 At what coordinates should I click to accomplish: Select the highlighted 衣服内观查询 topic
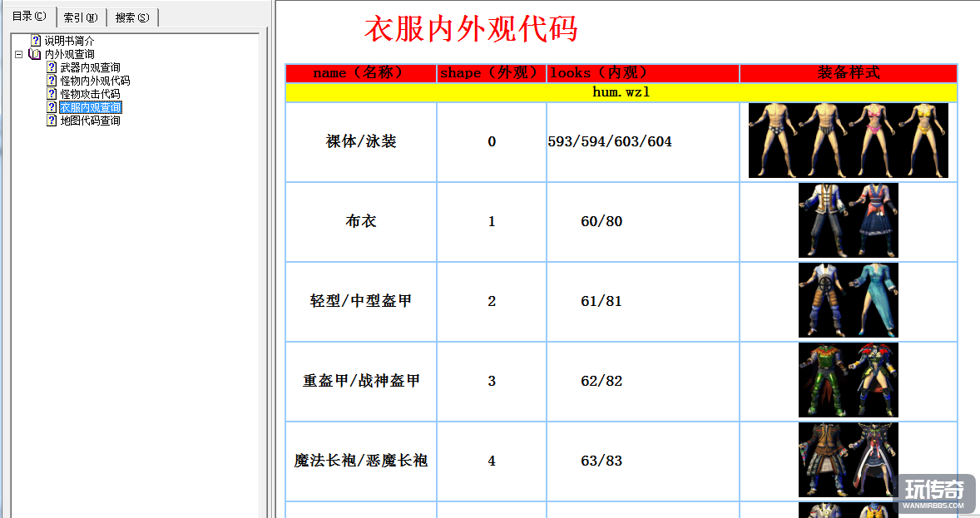(91, 107)
